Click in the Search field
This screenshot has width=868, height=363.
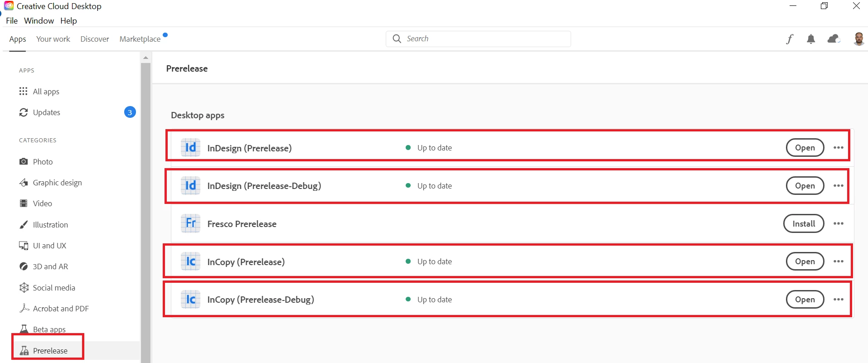[x=478, y=39]
